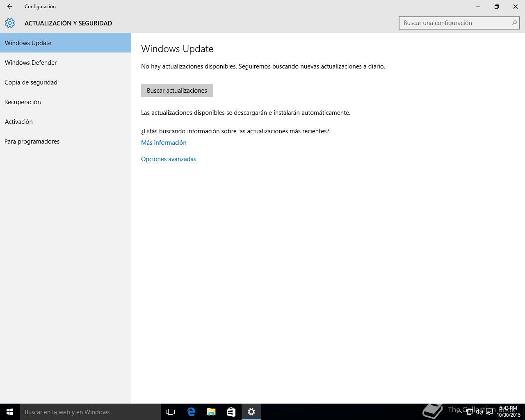The image size is (525, 420).
Task: Go back using the back arrow
Action: coord(10,7)
